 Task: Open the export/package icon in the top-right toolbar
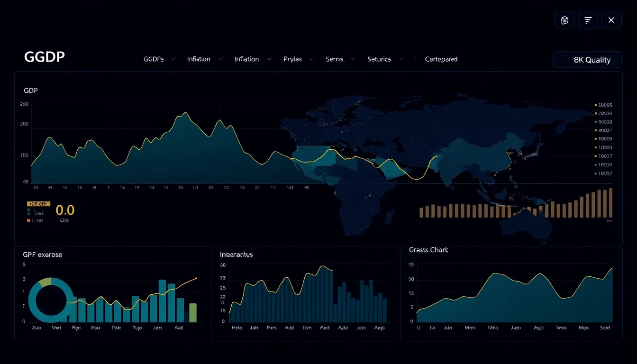point(564,20)
